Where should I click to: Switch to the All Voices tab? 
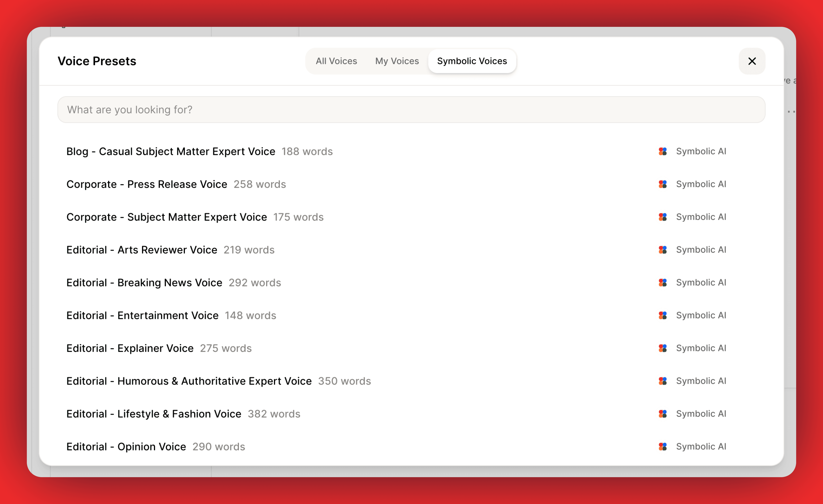[336, 61]
